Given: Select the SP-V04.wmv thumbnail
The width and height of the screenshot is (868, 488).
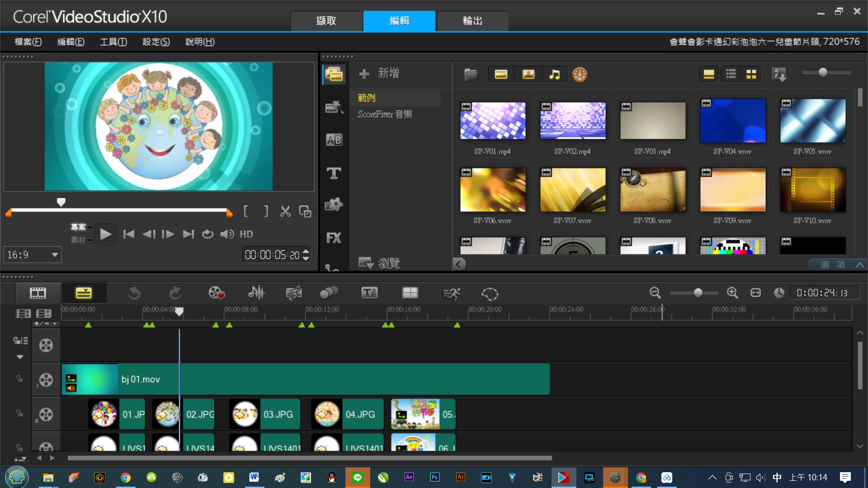Looking at the screenshot, I should point(732,121).
